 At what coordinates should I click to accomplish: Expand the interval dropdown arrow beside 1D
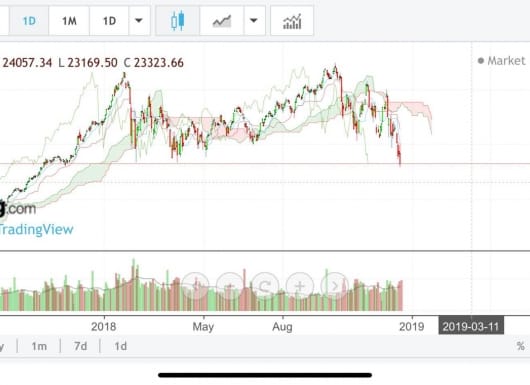point(139,21)
